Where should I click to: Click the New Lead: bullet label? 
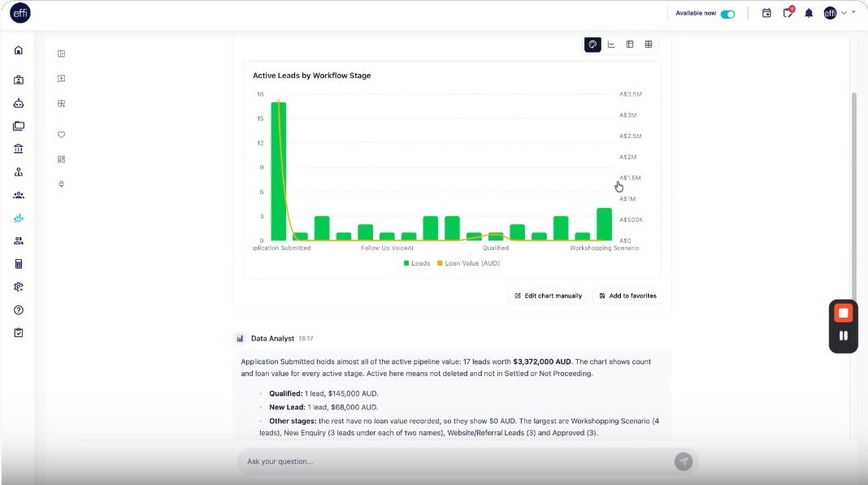click(287, 408)
